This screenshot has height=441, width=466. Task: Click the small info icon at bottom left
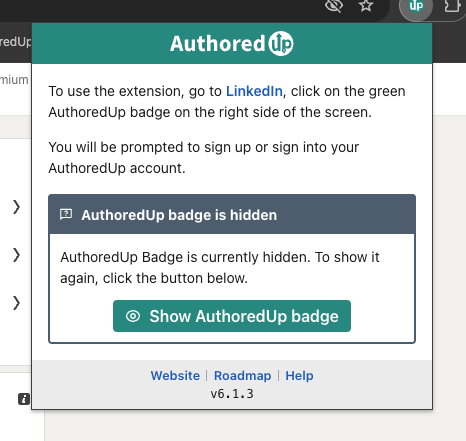click(24, 399)
